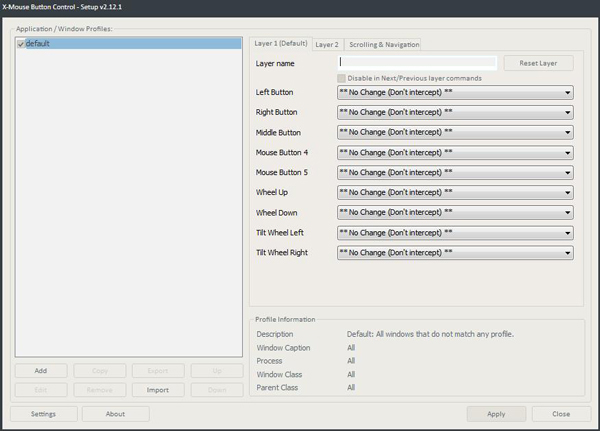Image resolution: width=600 pixels, height=431 pixels.
Task: Click the Wheel Down label
Action: pos(276,213)
